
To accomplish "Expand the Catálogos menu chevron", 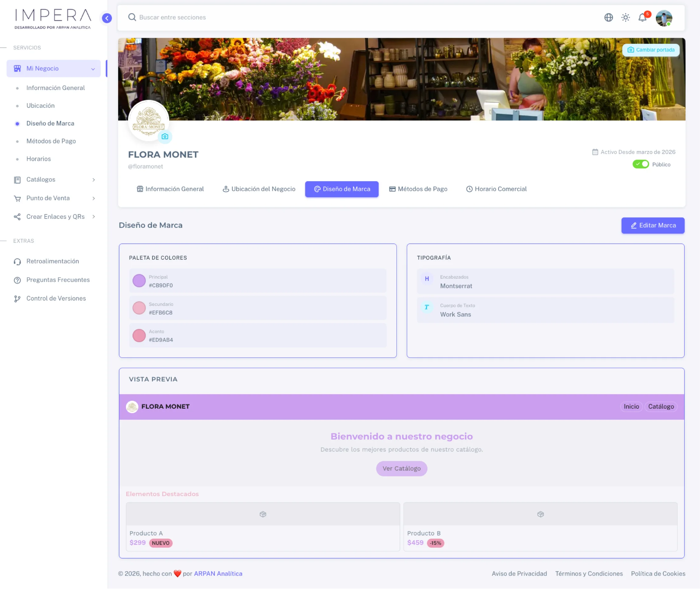I will pos(94,180).
